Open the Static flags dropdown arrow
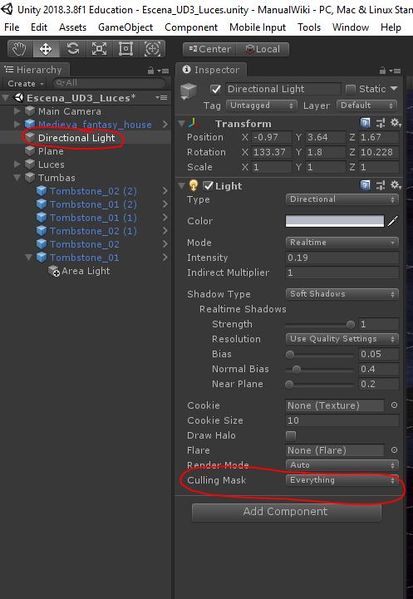This screenshot has width=413, height=599. [394, 89]
